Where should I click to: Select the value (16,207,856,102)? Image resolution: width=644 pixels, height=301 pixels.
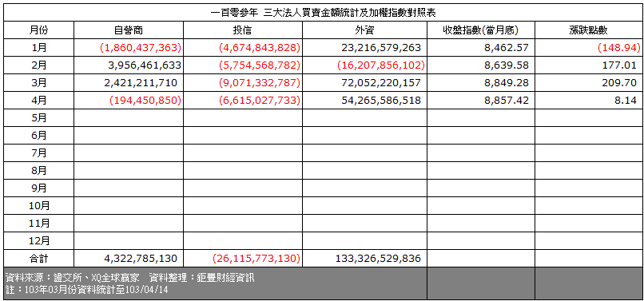pyautogui.click(x=381, y=65)
